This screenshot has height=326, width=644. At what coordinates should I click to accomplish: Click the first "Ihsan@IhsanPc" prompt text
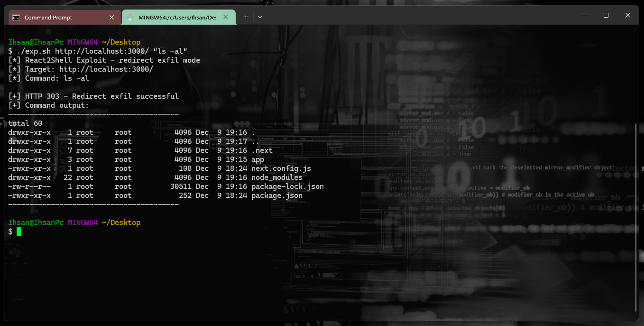36,42
